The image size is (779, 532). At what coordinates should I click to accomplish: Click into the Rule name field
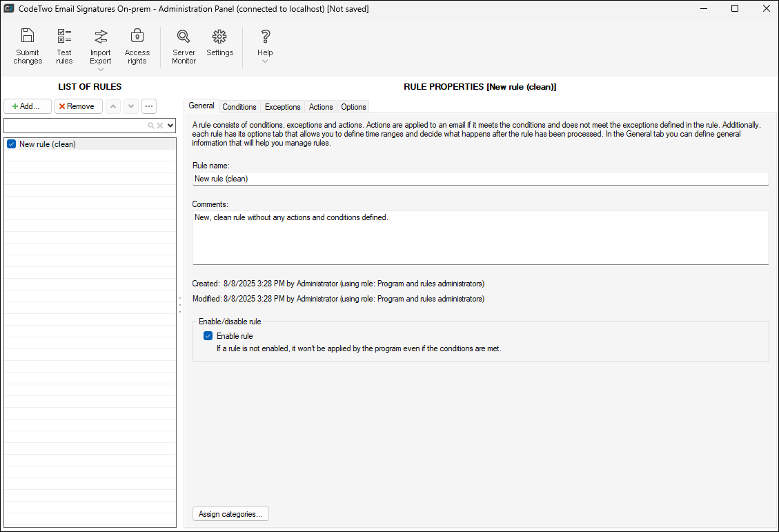480,179
